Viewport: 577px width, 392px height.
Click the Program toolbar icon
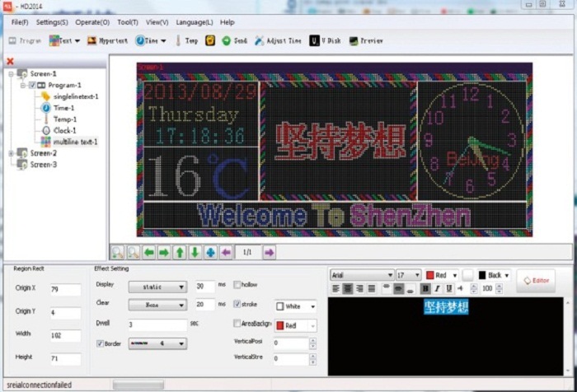pyautogui.click(x=13, y=40)
